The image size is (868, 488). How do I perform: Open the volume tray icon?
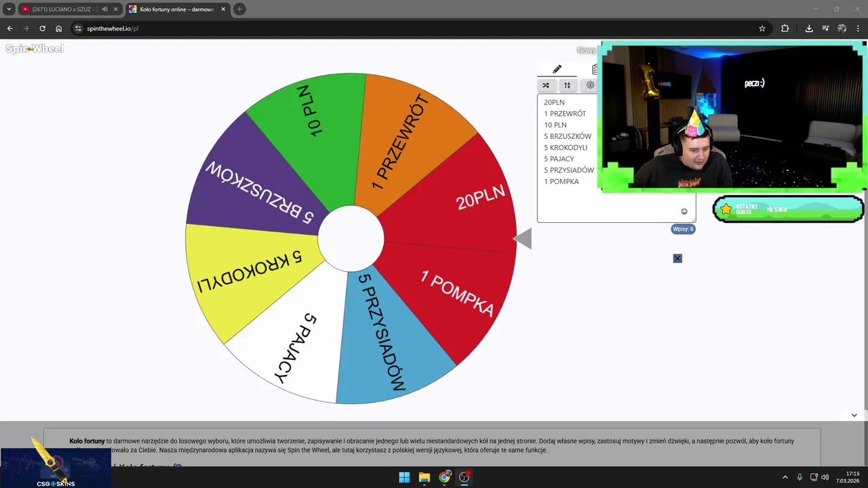click(825, 477)
